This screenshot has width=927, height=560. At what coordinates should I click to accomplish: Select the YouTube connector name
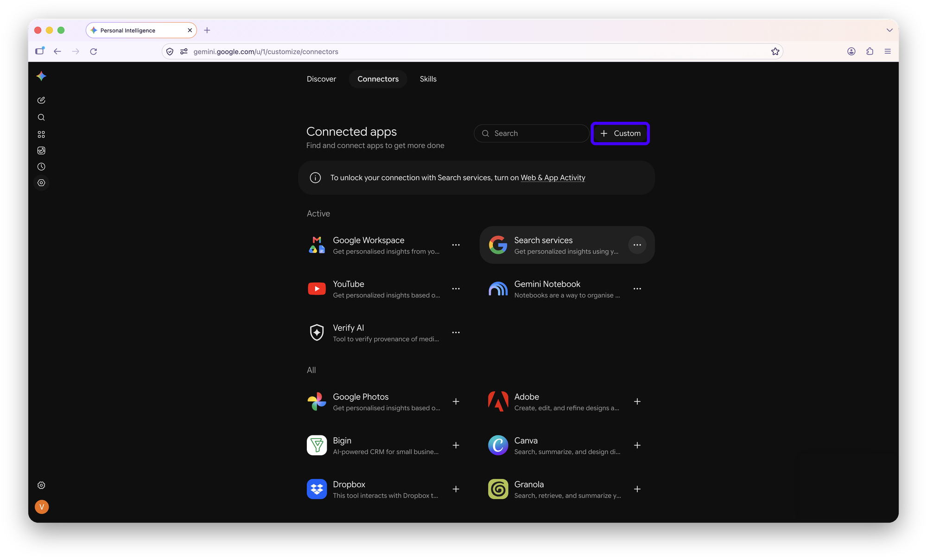click(349, 284)
